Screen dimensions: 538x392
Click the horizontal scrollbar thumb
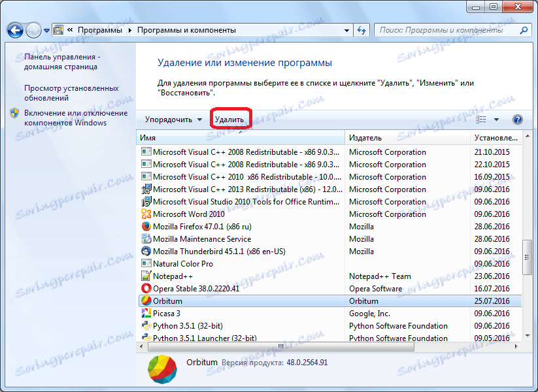280,346
